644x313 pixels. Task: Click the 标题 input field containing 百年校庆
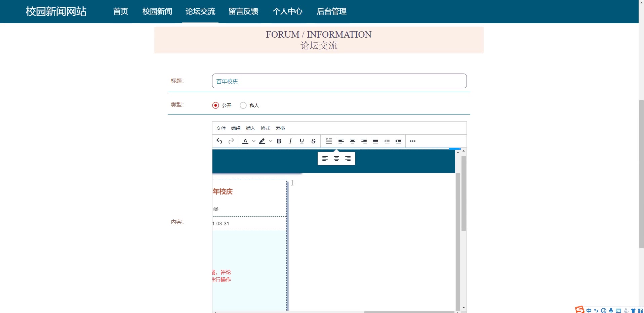click(x=339, y=81)
